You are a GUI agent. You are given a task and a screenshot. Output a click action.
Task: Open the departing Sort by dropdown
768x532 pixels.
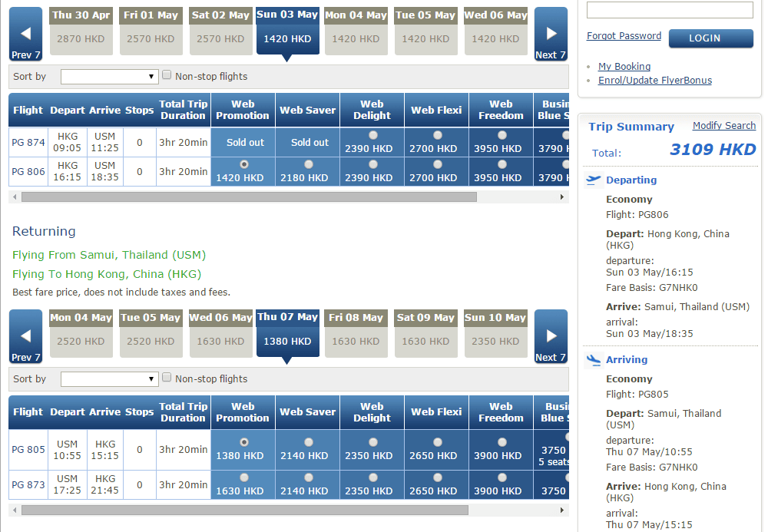point(109,77)
